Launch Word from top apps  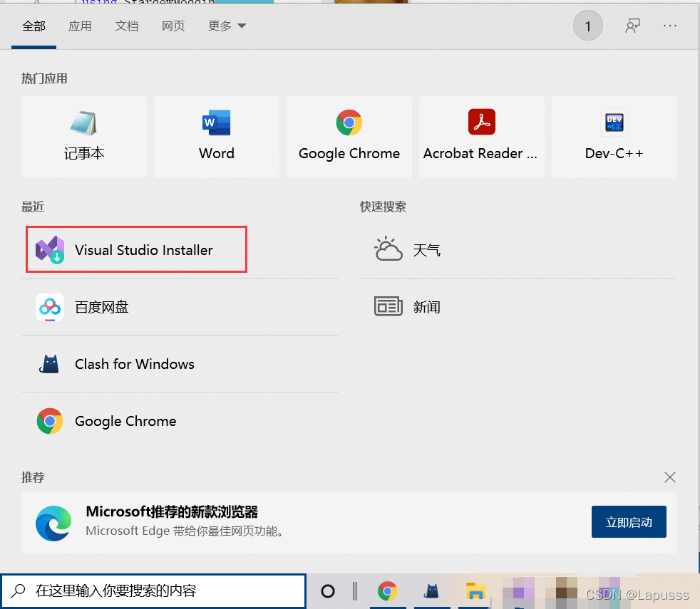(217, 137)
